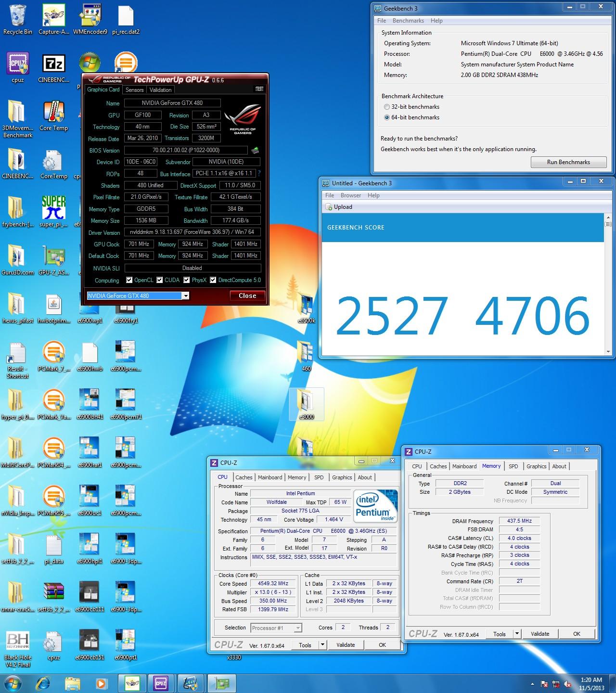
Task: Select the pi_rec.dat2 file icon
Action: (x=126, y=19)
